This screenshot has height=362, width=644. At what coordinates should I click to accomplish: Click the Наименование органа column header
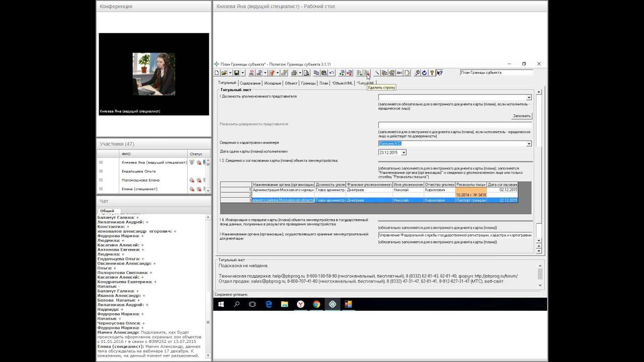click(283, 185)
